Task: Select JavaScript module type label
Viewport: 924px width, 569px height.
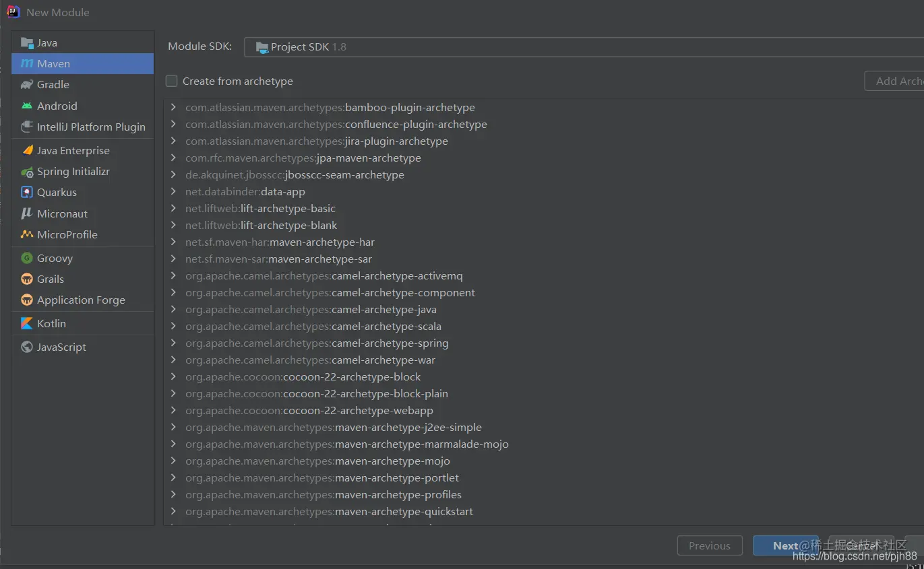Action: click(x=61, y=347)
